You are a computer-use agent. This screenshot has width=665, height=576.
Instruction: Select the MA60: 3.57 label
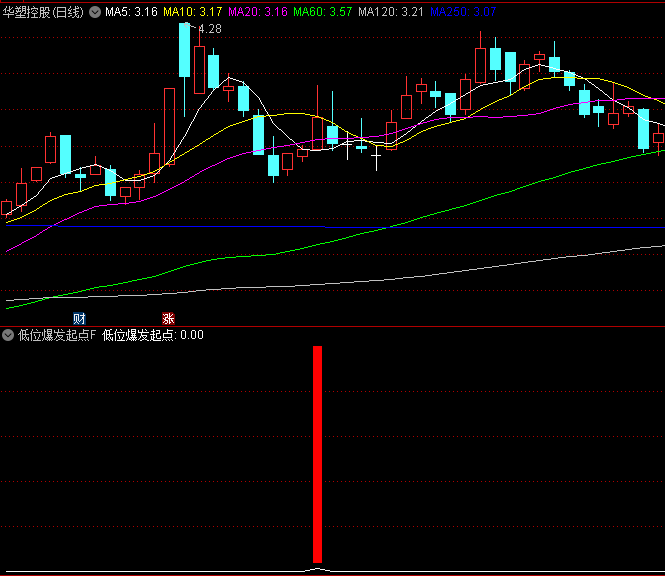click(323, 12)
